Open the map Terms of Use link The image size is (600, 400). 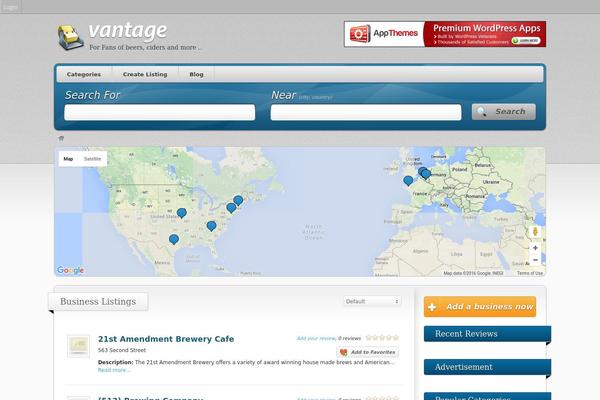[530, 273]
